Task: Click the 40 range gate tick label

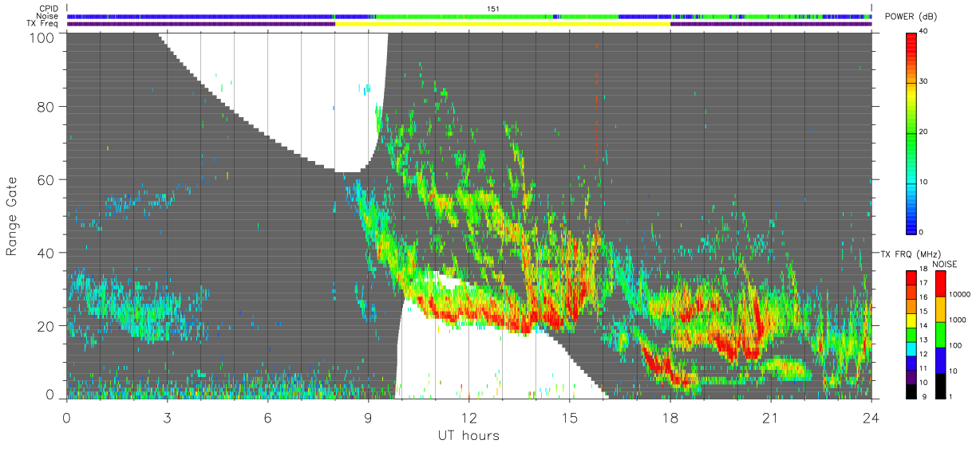Action: click(x=45, y=253)
